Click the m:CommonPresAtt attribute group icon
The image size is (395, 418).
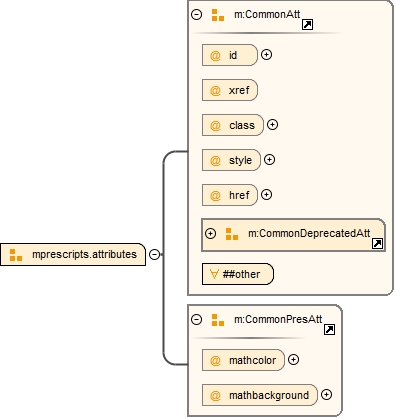coord(218,320)
